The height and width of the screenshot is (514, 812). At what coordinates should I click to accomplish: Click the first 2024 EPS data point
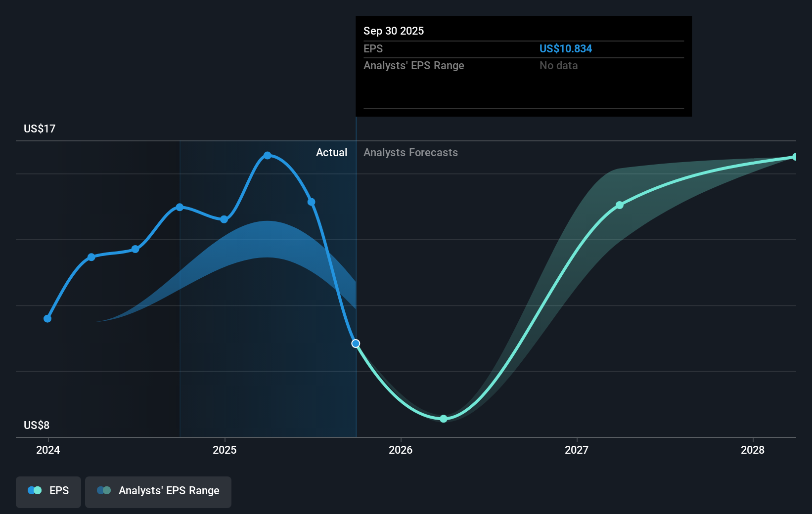point(47,319)
